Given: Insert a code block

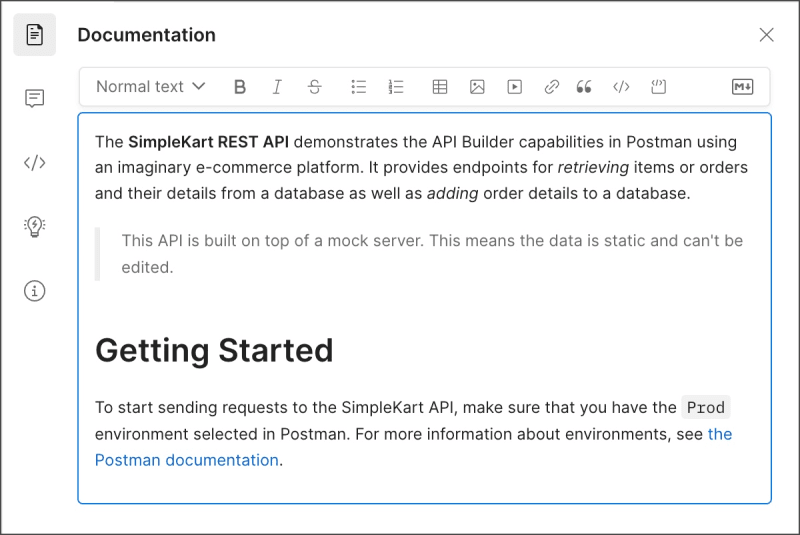Looking at the screenshot, I should (x=659, y=87).
